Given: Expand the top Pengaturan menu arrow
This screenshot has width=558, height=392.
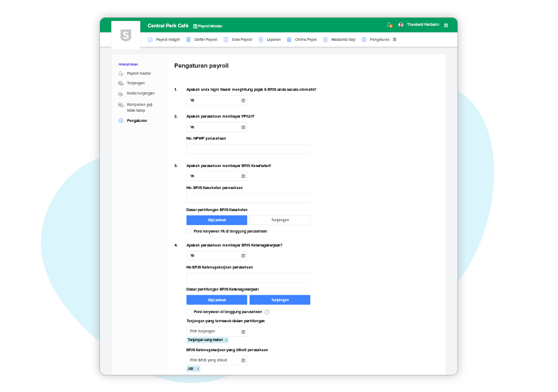Looking at the screenshot, I should tap(395, 40).
